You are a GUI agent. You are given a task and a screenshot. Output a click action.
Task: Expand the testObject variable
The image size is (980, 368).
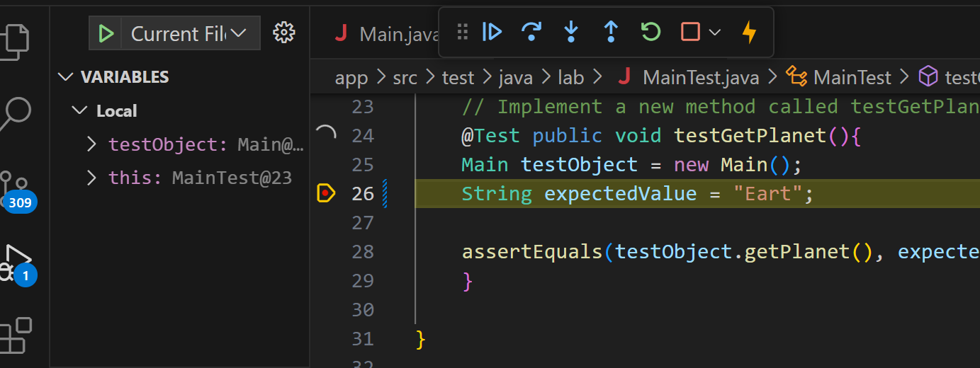click(91, 144)
